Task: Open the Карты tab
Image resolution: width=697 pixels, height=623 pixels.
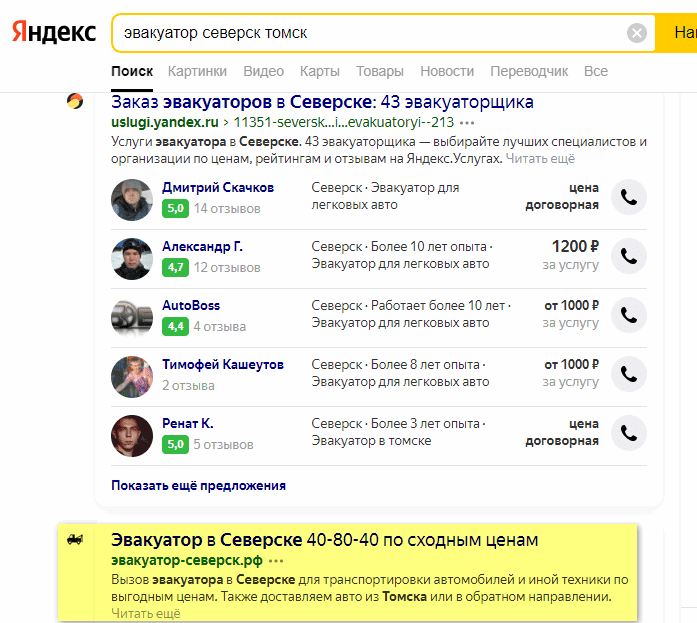Action: coord(320,71)
